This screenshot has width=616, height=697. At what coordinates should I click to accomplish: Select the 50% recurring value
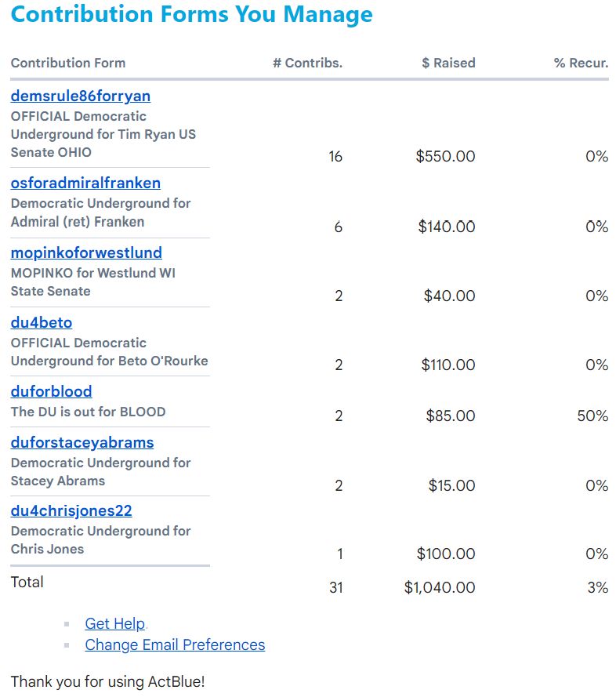592,416
